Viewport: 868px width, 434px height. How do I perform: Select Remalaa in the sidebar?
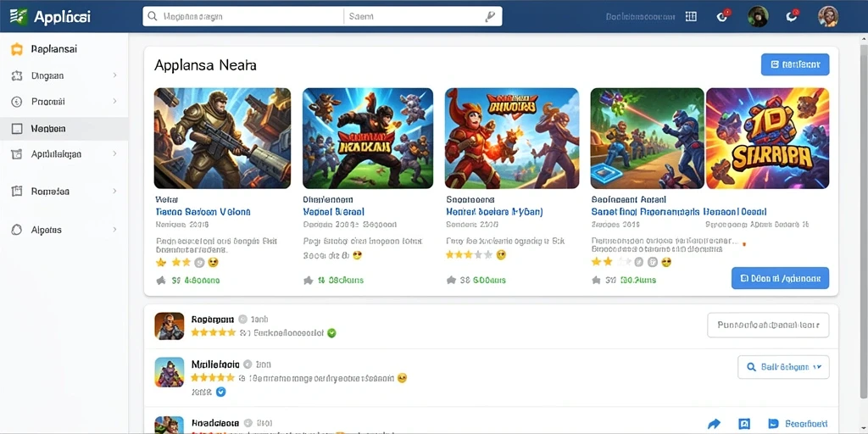point(64,192)
